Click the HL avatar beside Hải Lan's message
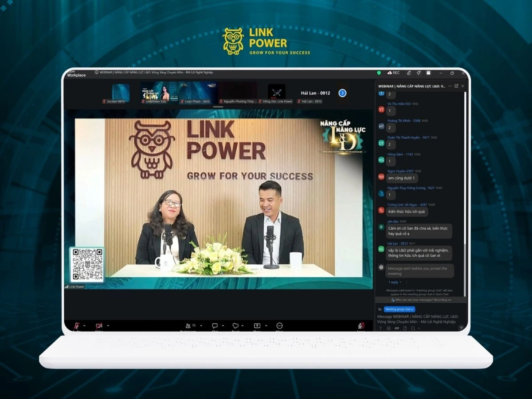The height and width of the screenshot is (399, 532). tap(381, 249)
